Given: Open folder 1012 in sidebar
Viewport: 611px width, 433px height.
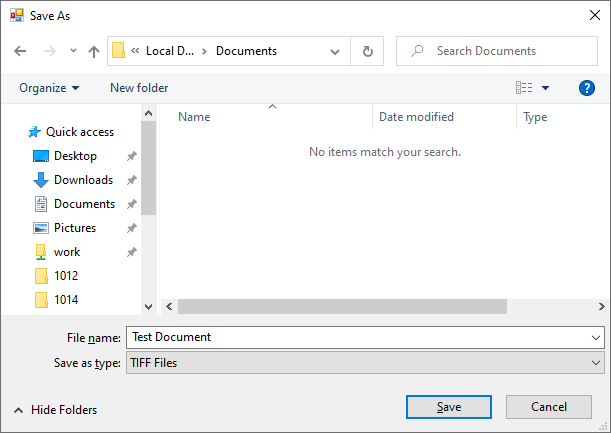Looking at the screenshot, I should 56,276.
